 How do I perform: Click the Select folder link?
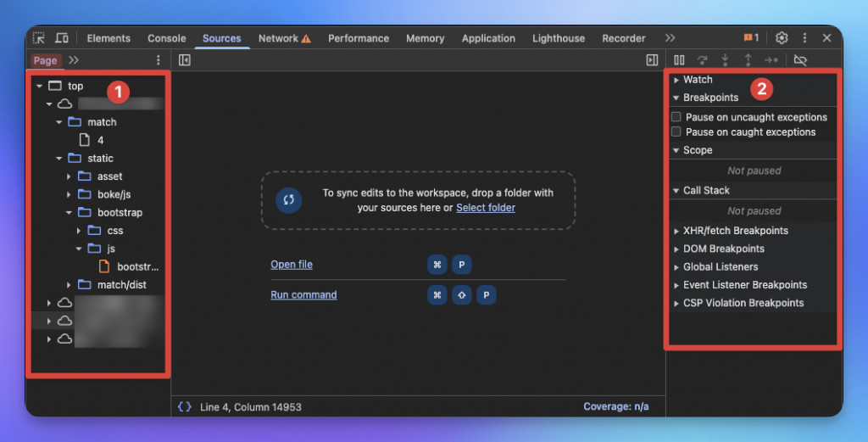486,208
